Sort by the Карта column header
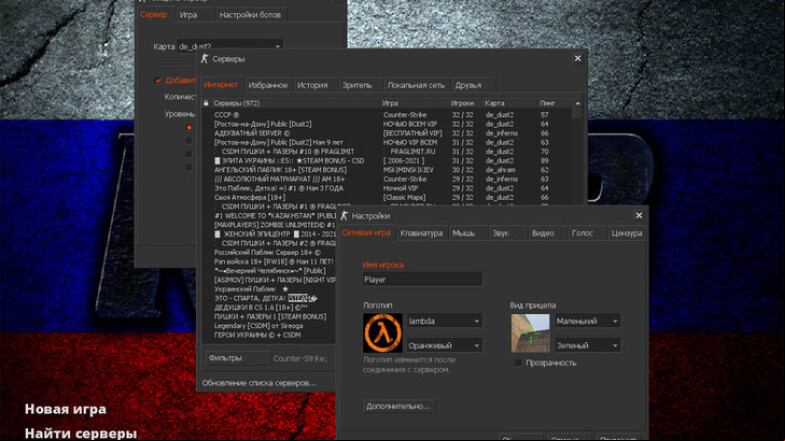 pos(509,103)
